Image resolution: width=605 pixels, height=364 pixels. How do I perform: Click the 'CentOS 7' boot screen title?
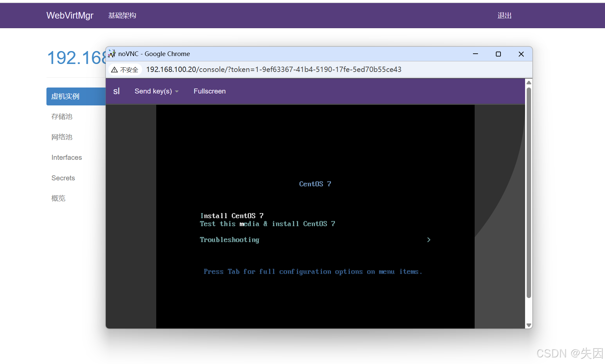tap(315, 184)
